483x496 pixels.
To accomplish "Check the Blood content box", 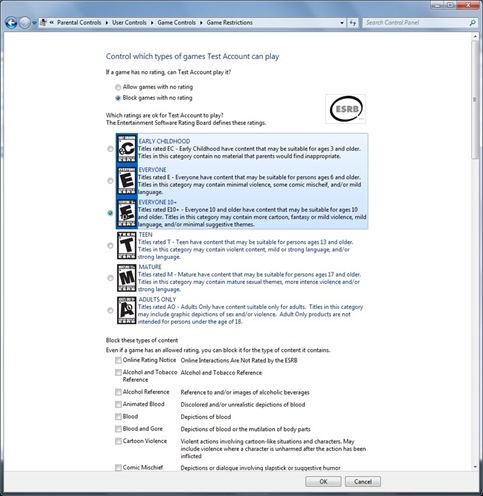I will [118, 417].
